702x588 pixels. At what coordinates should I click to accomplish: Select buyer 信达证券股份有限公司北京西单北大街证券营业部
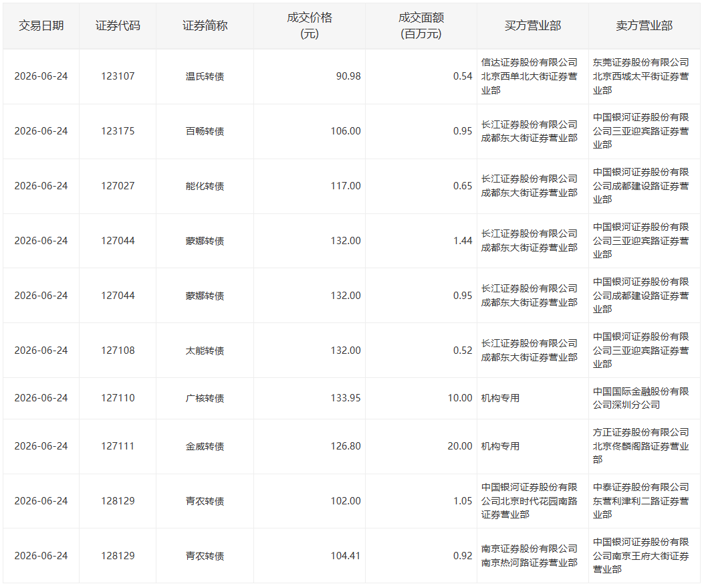click(530, 76)
